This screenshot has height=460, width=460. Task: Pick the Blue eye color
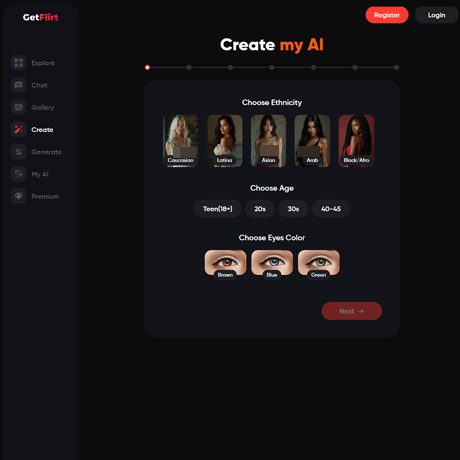272,264
